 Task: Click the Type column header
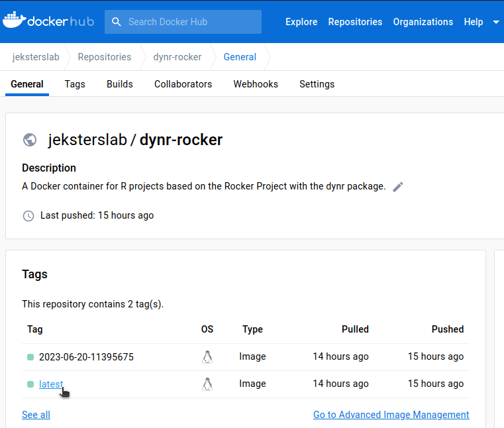pos(252,329)
